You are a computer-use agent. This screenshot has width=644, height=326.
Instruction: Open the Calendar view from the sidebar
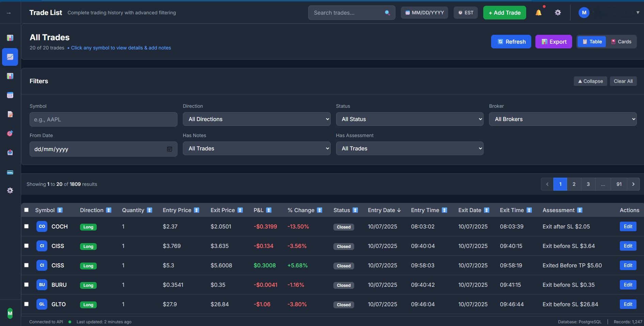click(x=10, y=95)
